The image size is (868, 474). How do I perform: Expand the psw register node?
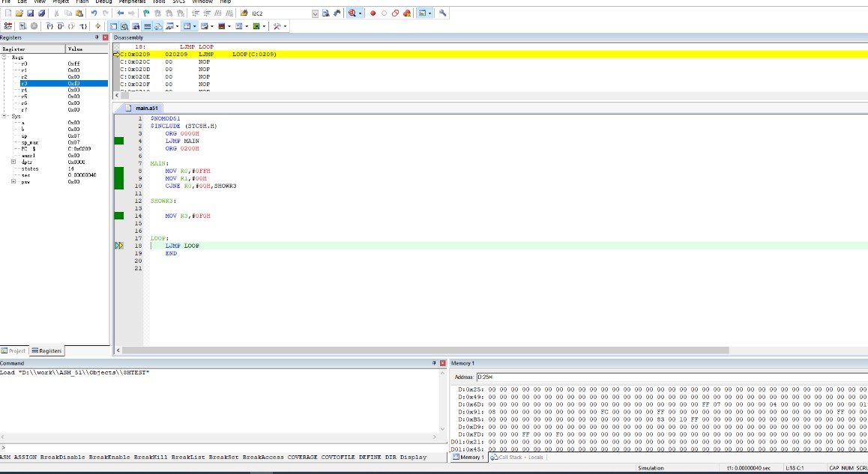point(13,181)
